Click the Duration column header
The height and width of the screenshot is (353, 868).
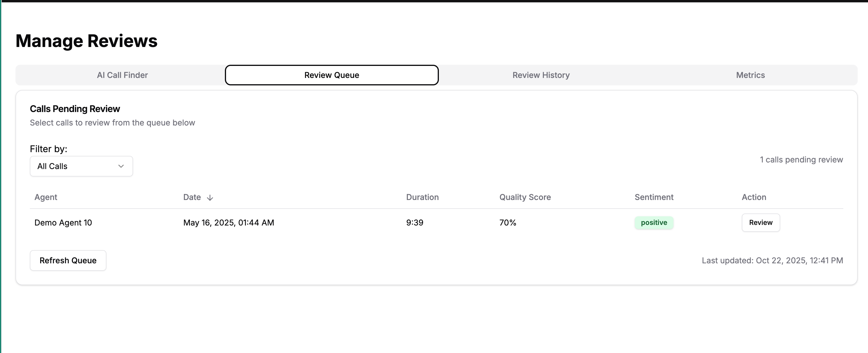point(422,197)
